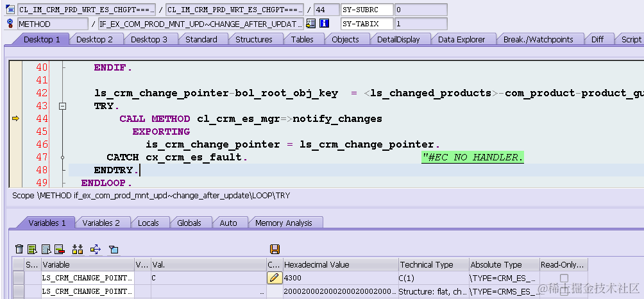Switch to Desktop 3 tab

[149, 39]
